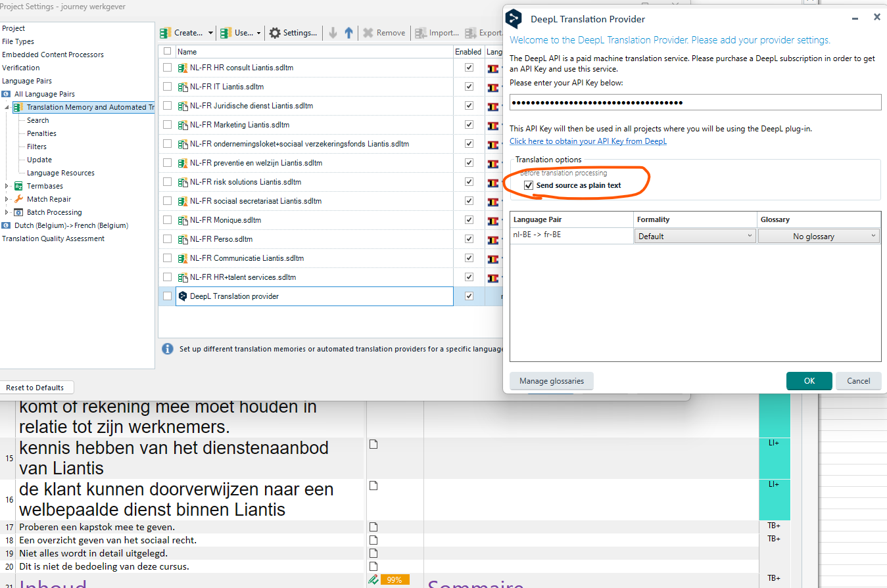Select row checkbox for NL-FR HR consult Liantis

(x=167, y=68)
